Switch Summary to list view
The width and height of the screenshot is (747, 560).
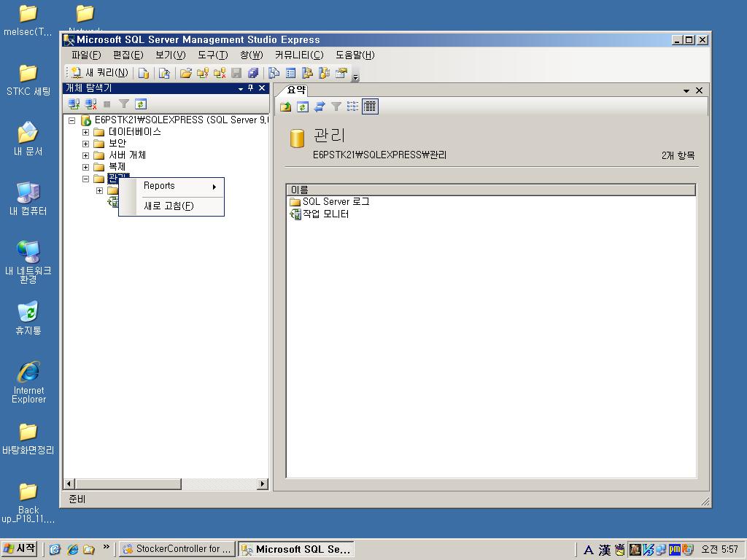point(352,106)
